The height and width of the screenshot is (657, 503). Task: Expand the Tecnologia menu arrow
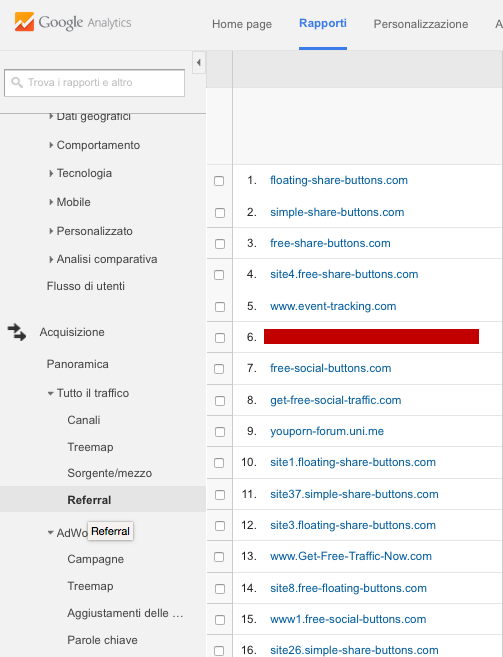[x=51, y=173]
